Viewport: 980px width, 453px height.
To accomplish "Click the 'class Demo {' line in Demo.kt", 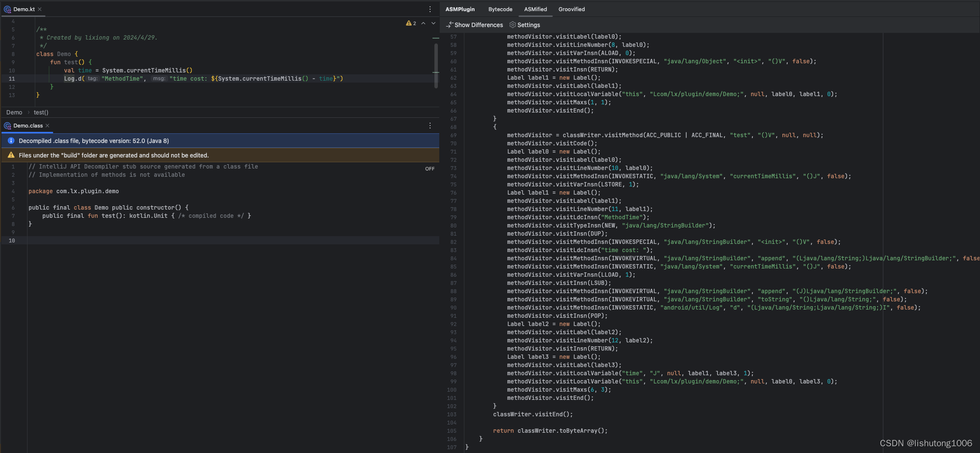I will [x=57, y=54].
